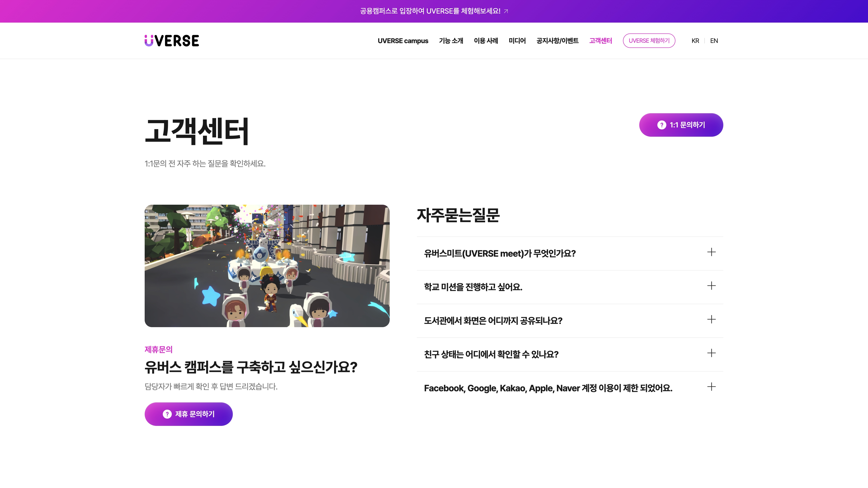Click the UVERSE 체험하기 button
Viewport: 868px width, 488px height.
click(649, 41)
